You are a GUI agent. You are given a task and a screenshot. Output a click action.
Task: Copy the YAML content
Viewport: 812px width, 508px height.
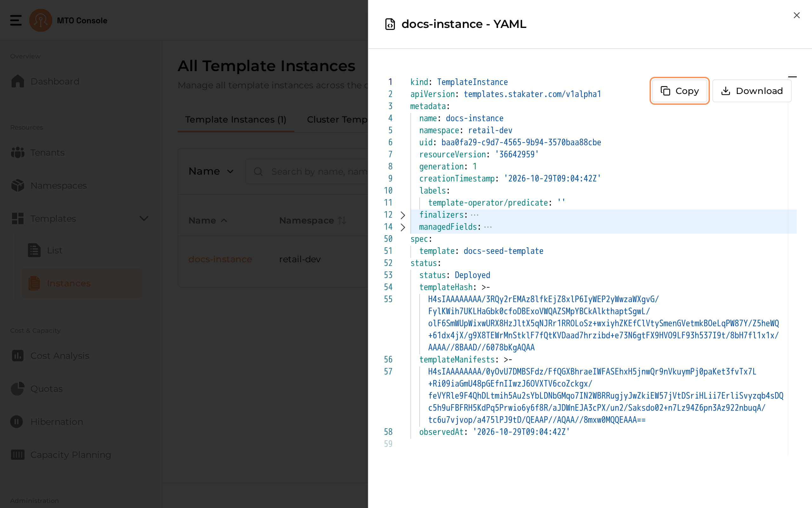coord(679,91)
